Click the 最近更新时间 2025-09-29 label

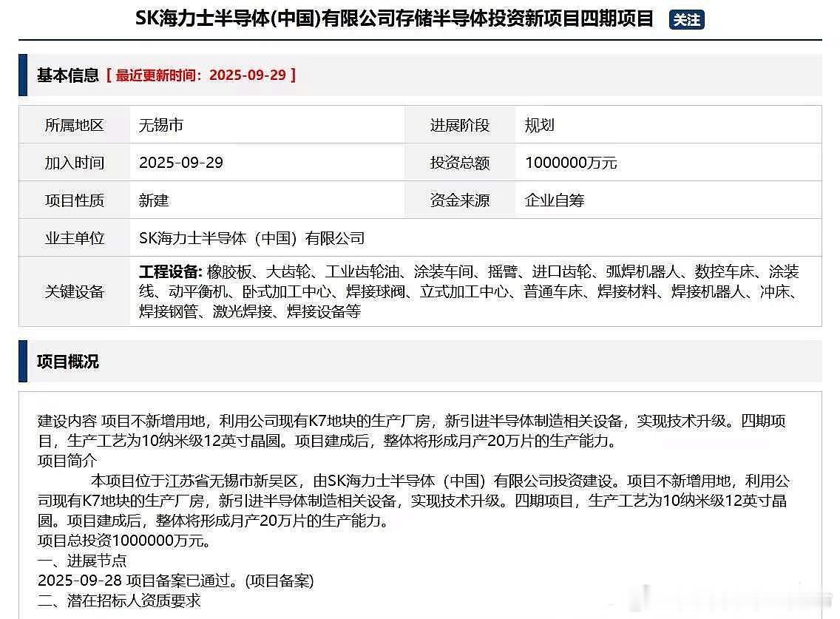pos(201,75)
